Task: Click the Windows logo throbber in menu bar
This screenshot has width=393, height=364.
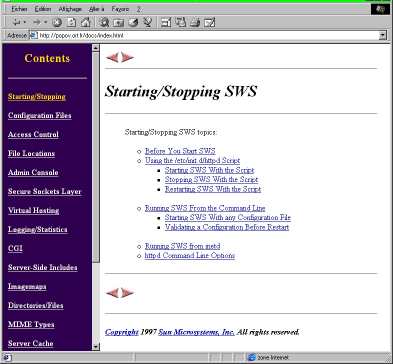Action: coord(380,9)
